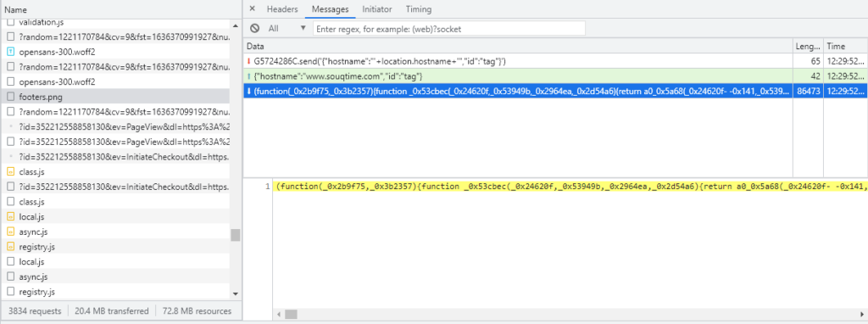This screenshot has height=324, width=868.
Task: Click the tiny dot icon beside the InitiateCheckout request
Action: [10, 157]
